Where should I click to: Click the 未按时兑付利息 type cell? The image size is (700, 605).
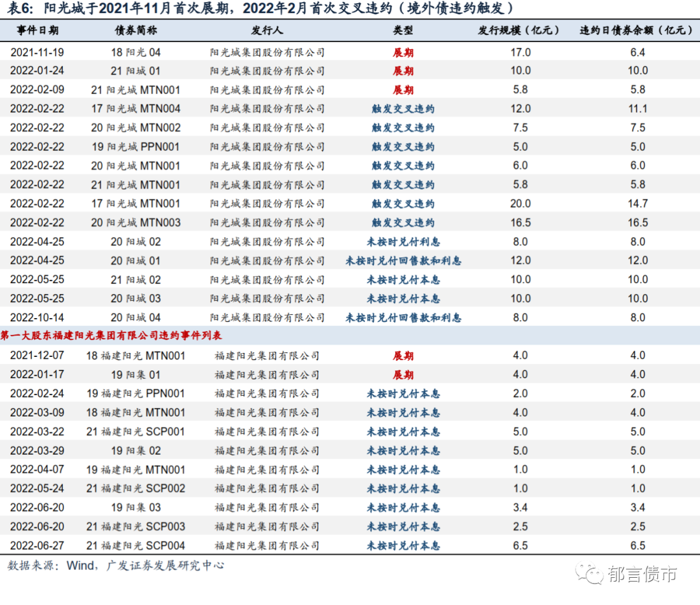403,242
